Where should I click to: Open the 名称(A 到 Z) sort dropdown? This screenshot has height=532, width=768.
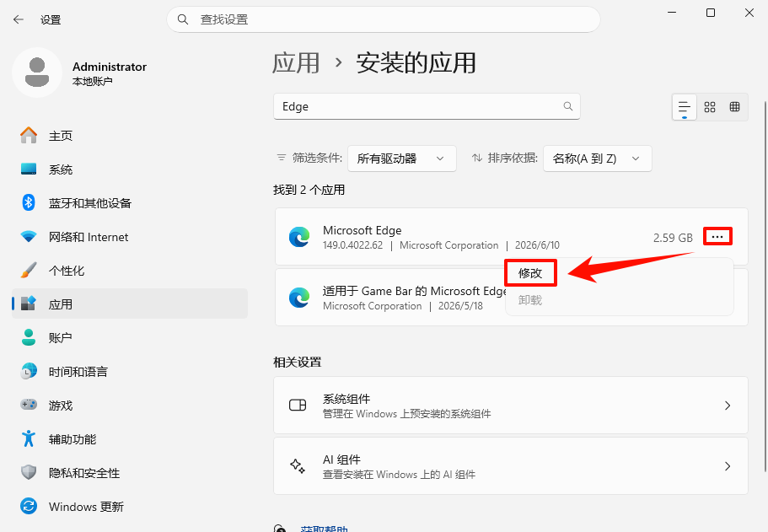coord(597,159)
